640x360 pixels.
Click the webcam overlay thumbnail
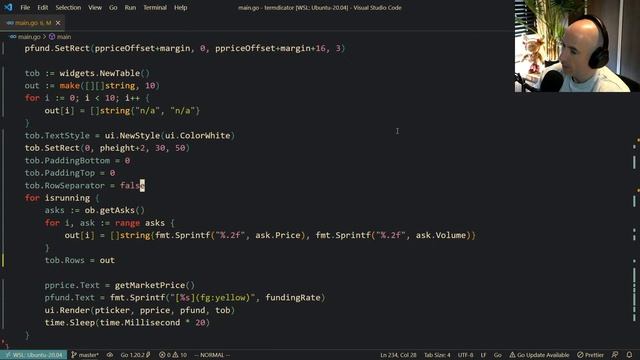pos(577,46)
